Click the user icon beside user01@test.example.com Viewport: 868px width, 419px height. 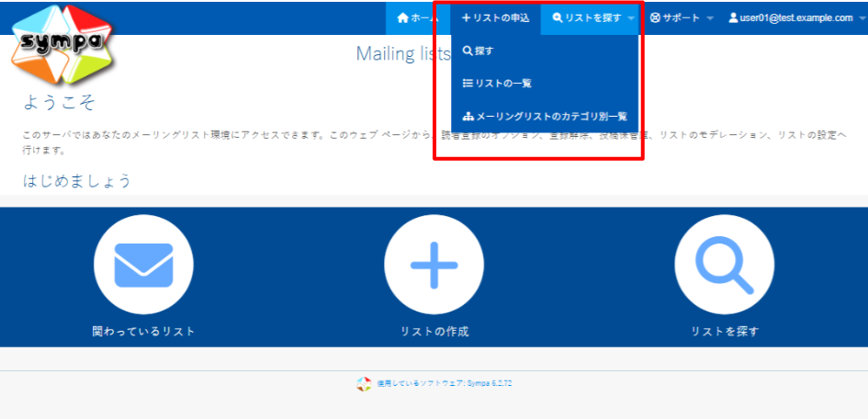(x=734, y=18)
